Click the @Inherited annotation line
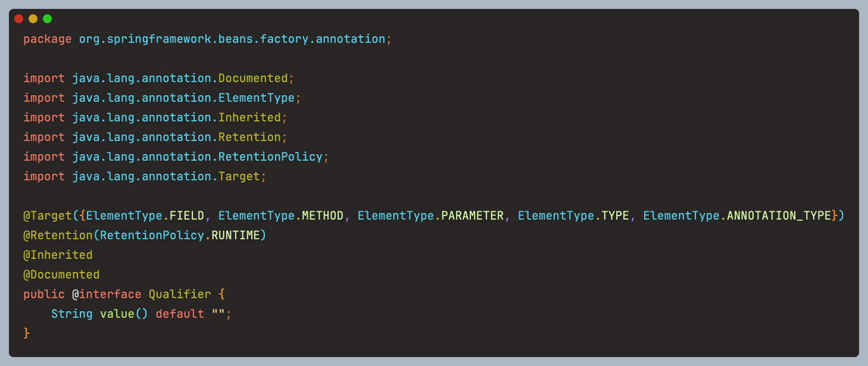The image size is (868, 366). [x=58, y=255]
